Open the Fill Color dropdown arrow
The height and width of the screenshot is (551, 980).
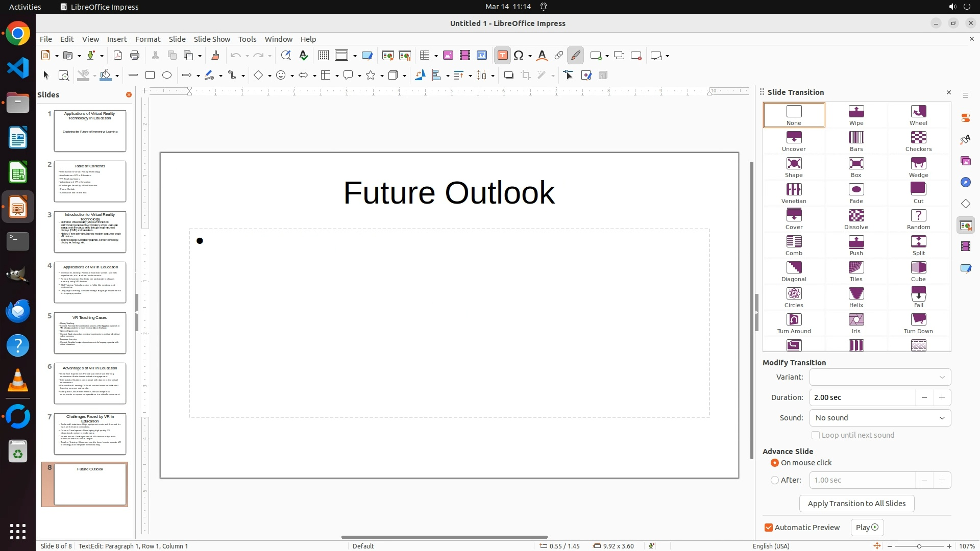(x=117, y=76)
